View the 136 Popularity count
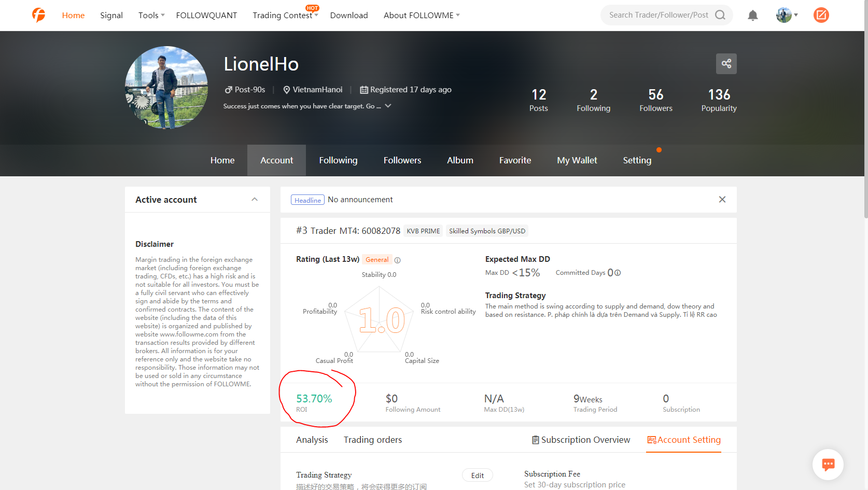 tap(719, 100)
